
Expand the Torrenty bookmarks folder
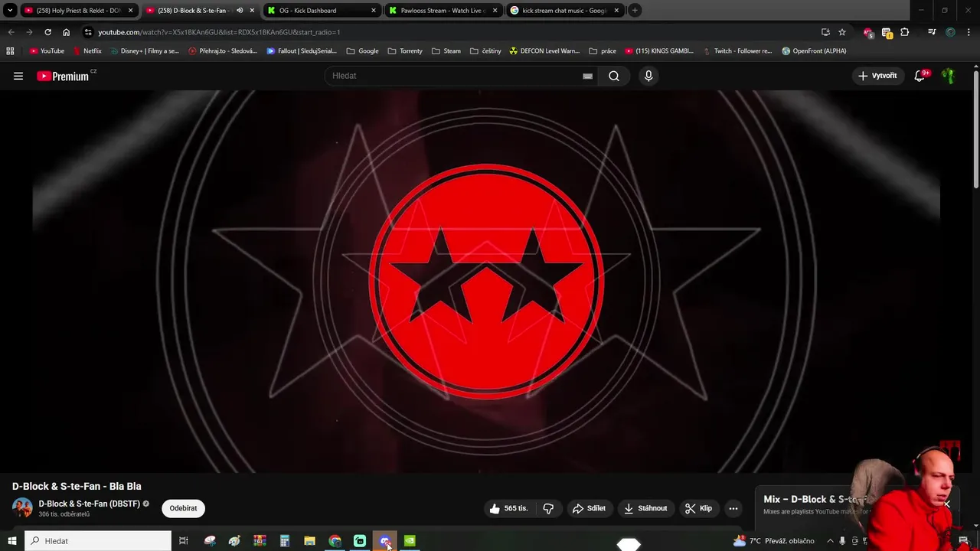click(405, 51)
